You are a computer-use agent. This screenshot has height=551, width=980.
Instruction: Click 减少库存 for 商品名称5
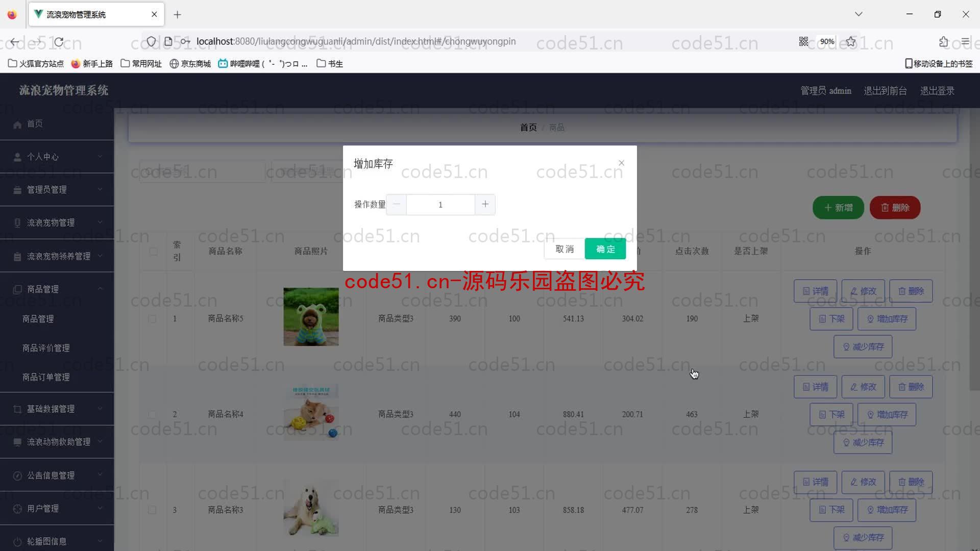click(863, 347)
